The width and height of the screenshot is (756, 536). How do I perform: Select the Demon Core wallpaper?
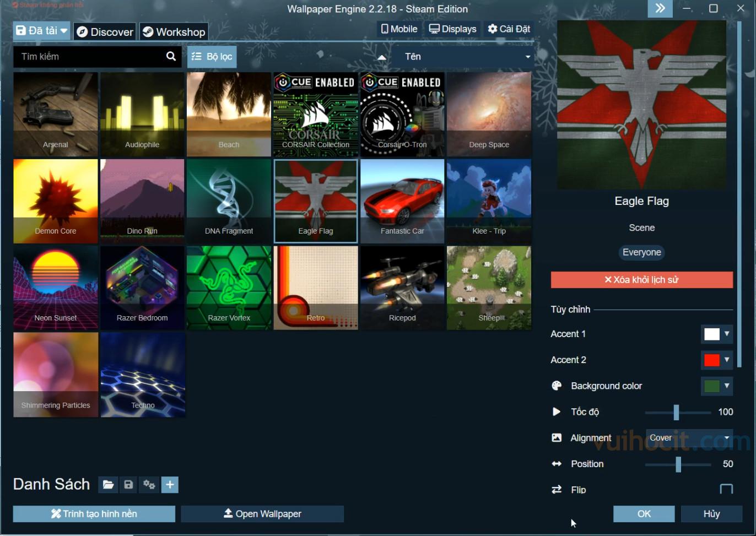56,201
